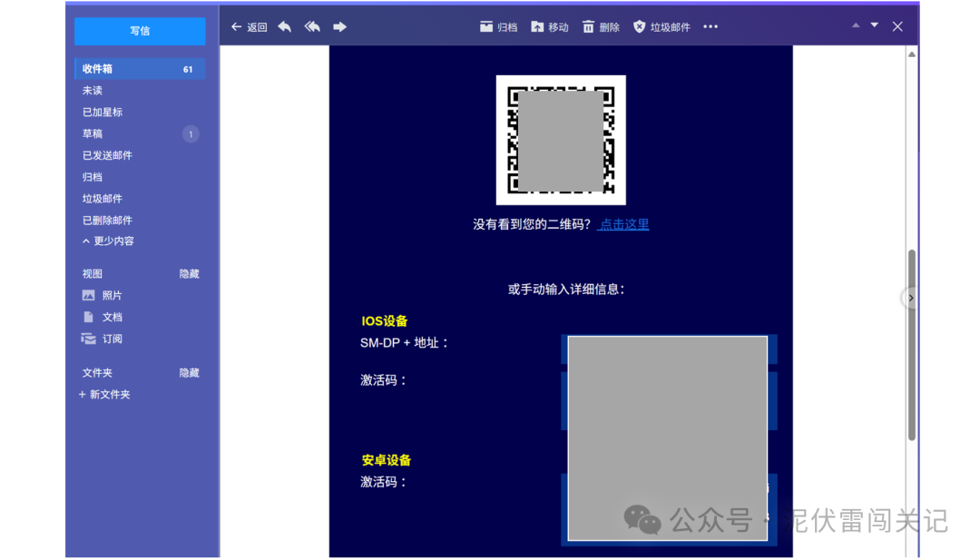Click the vertical scrollbar thumb
The height and width of the screenshot is (560, 980).
point(912,345)
